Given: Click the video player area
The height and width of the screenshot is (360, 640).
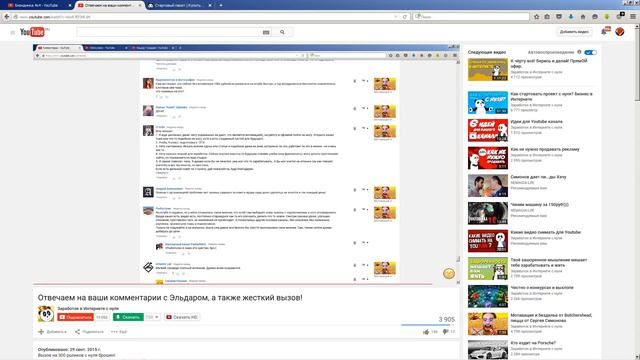Looking at the screenshot, I should [x=246, y=163].
